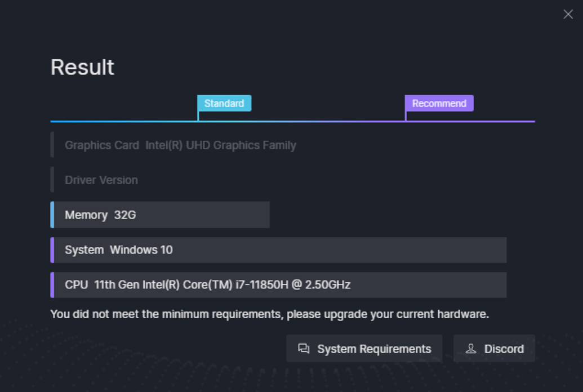Image resolution: width=583 pixels, height=392 pixels.
Task: Click the purple accent bar beside System row
Action: point(52,250)
